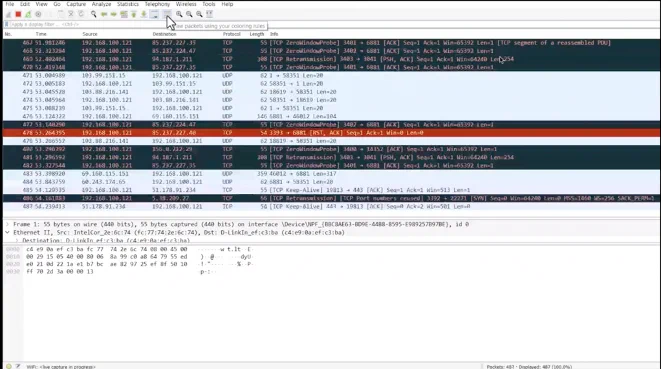
Task: Zoom in on packet list text
Action: coord(179,14)
